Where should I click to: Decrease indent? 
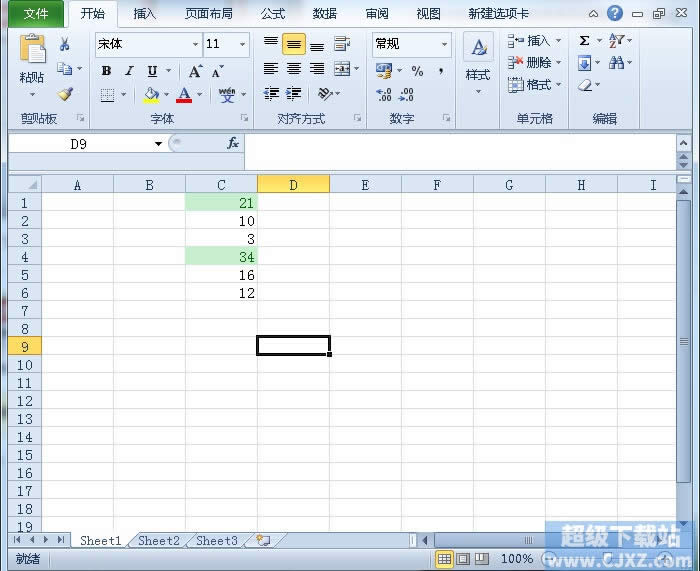pos(271,93)
